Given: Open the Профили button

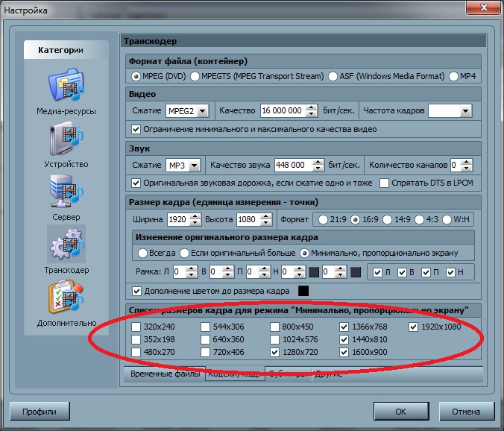Looking at the screenshot, I should (x=40, y=410).
